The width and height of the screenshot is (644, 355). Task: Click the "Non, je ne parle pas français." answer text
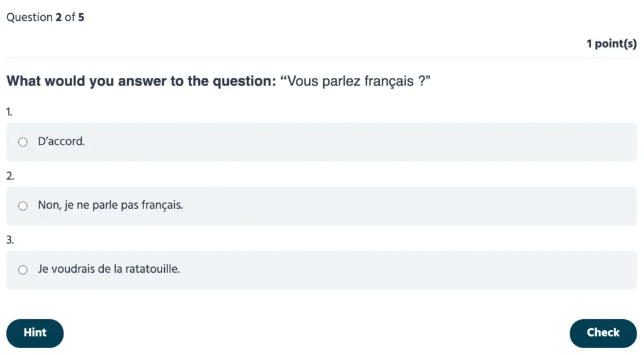110,205
